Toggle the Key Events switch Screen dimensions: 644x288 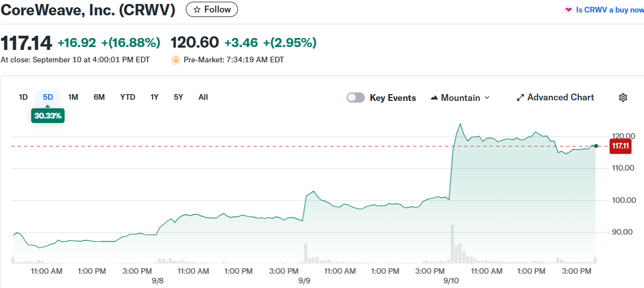356,98
